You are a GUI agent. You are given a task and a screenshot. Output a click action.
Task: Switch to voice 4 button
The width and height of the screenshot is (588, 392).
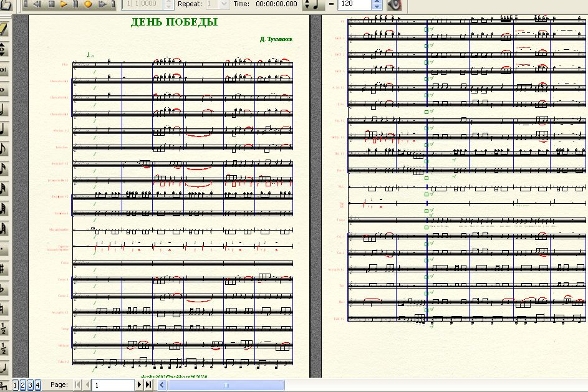[x=38, y=385]
